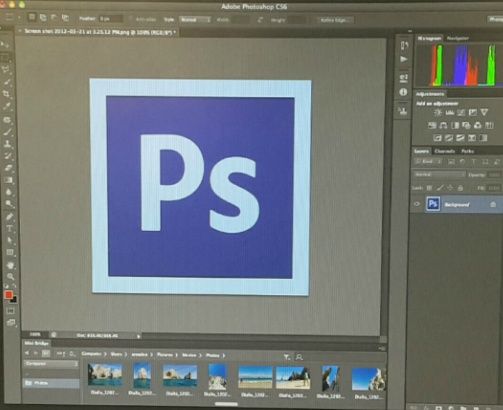Select the Zoom tool in the toolbar

(11, 277)
